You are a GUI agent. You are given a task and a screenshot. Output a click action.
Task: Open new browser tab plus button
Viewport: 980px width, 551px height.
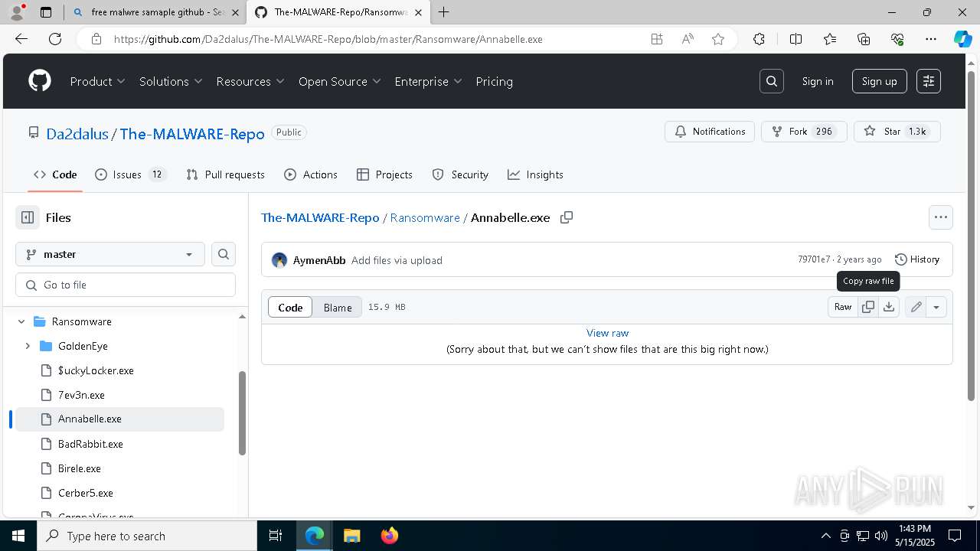[444, 12]
